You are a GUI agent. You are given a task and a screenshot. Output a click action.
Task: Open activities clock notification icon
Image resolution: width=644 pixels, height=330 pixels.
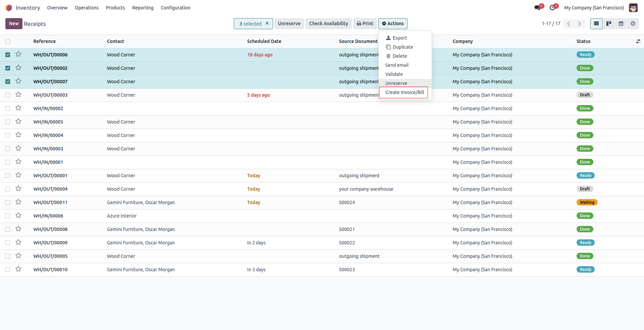tap(552, 8)
